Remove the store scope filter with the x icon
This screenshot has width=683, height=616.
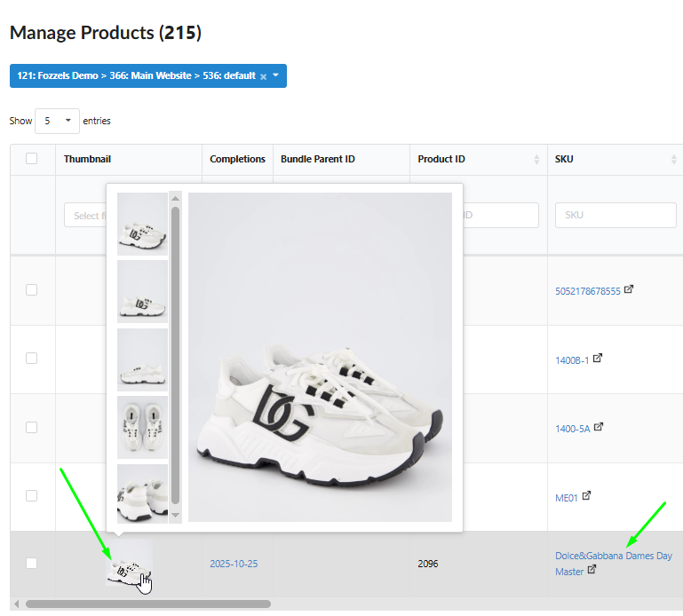pos(263,76)
